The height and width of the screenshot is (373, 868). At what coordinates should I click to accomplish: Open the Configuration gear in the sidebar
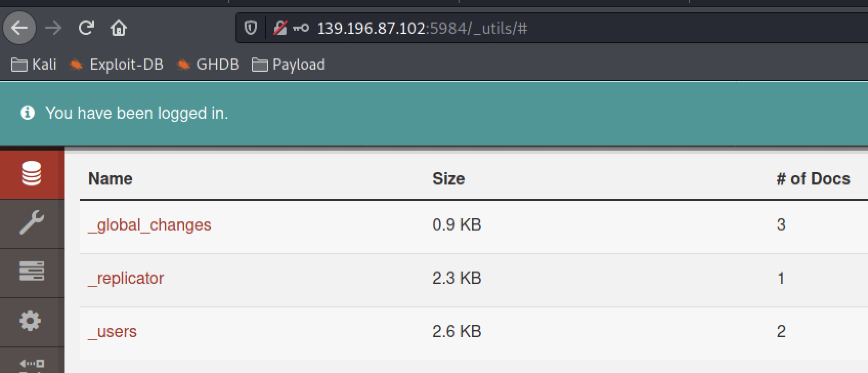tap(30, 321)
